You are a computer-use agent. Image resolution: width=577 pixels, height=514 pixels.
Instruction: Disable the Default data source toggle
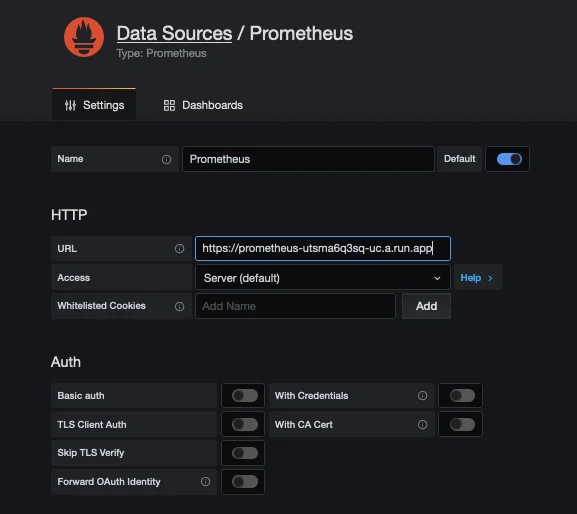(509, 159)
